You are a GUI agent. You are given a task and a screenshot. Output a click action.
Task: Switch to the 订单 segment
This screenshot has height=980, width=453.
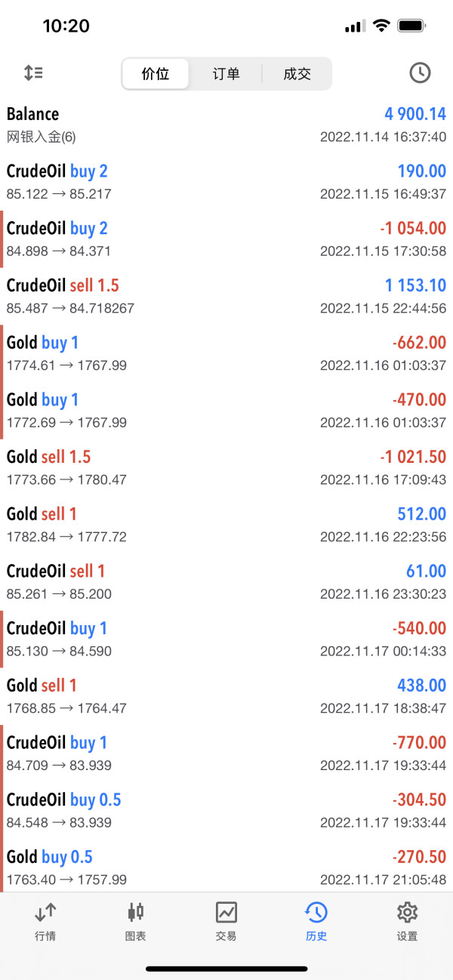click(x=226, y=74)
